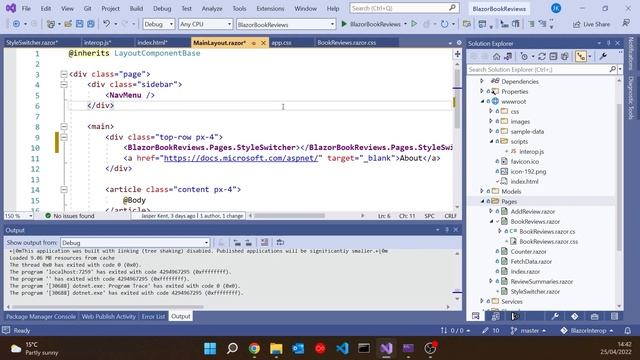640x360 pixels.
Task: Click the Save All toolbar icon
Action: pos(91,24)
